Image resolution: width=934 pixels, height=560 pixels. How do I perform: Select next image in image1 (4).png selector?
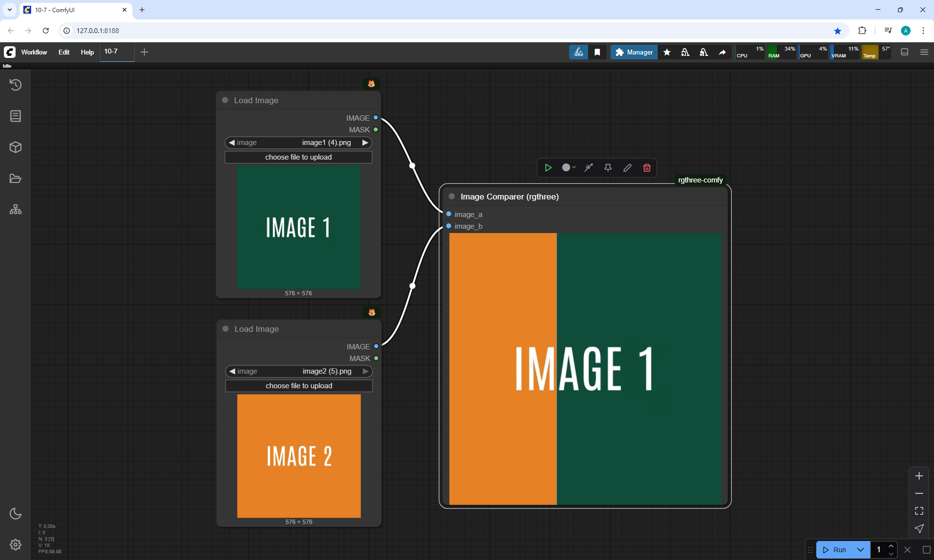click(x=365, y=143)
